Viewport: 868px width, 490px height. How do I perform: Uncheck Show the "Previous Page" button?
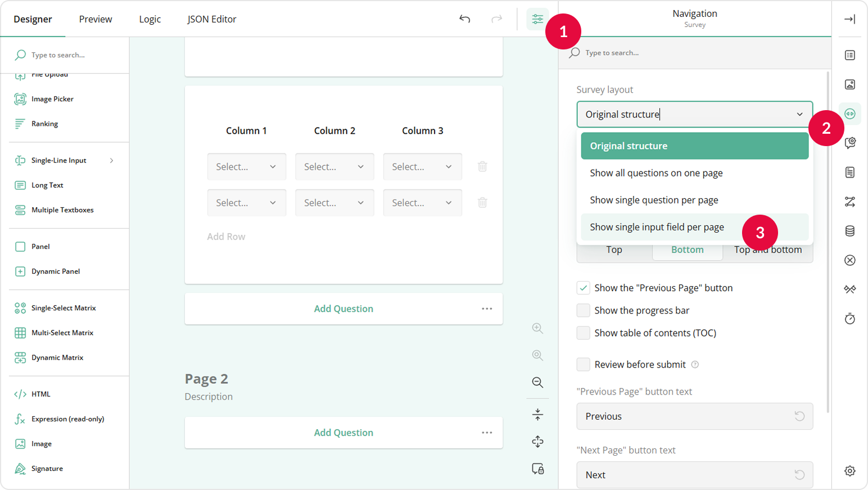(x=584, y=288)
